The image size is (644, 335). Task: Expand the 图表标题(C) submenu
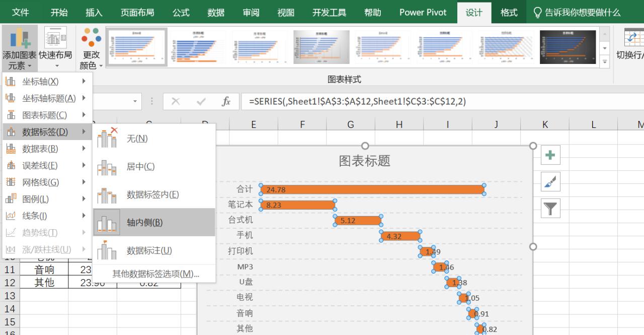coord(47,115)
